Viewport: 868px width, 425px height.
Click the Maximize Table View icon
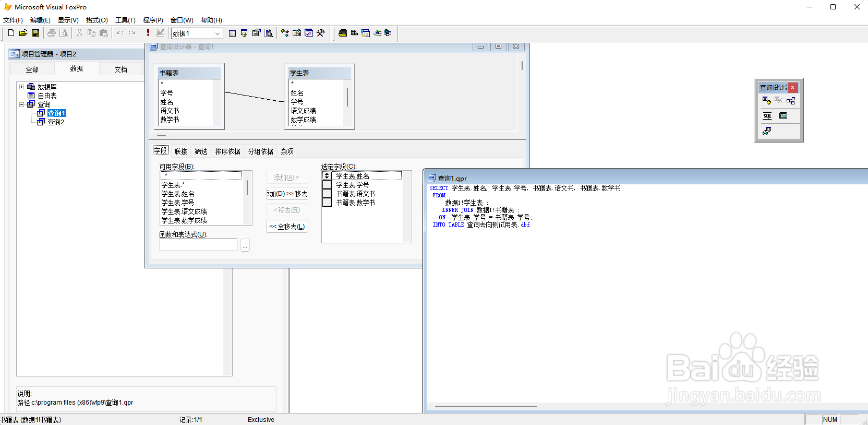tap(783, 116)
